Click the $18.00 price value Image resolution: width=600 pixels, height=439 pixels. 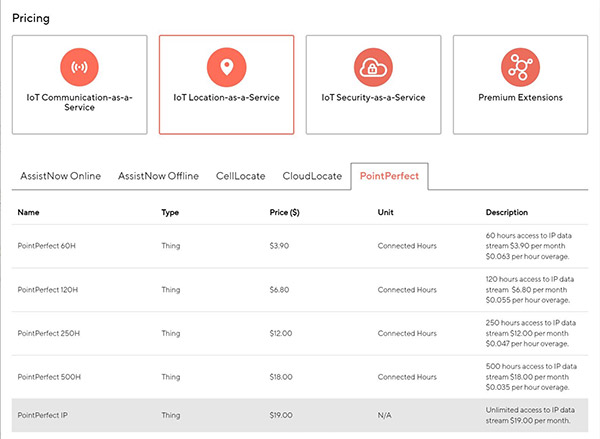[281, 377]
